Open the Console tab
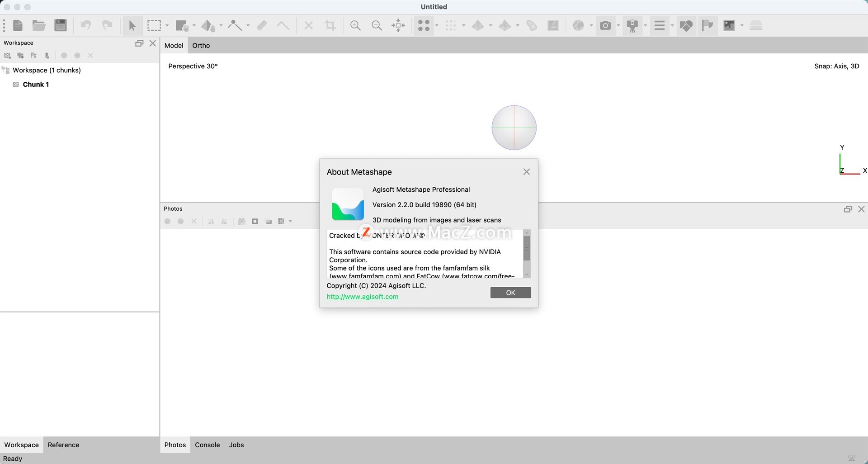Image resolution: width=868 pixels, height=464 pixels. (207, 445)
